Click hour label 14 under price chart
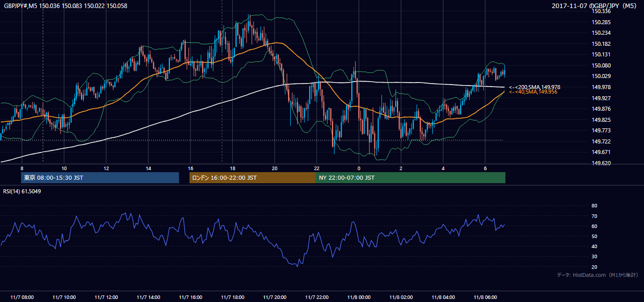Viewport: 644px width, 302px height. pos(148,168)
